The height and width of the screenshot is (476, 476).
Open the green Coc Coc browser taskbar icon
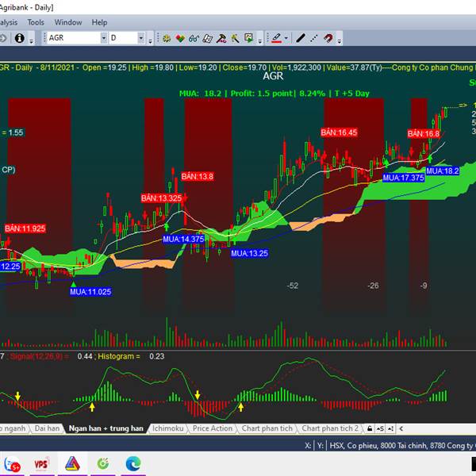click(103, 464)
